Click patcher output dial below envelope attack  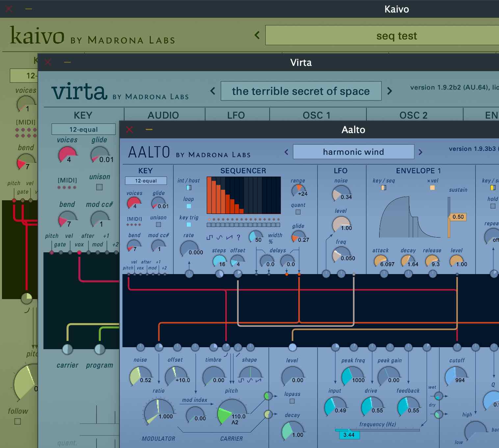(384, 273)
